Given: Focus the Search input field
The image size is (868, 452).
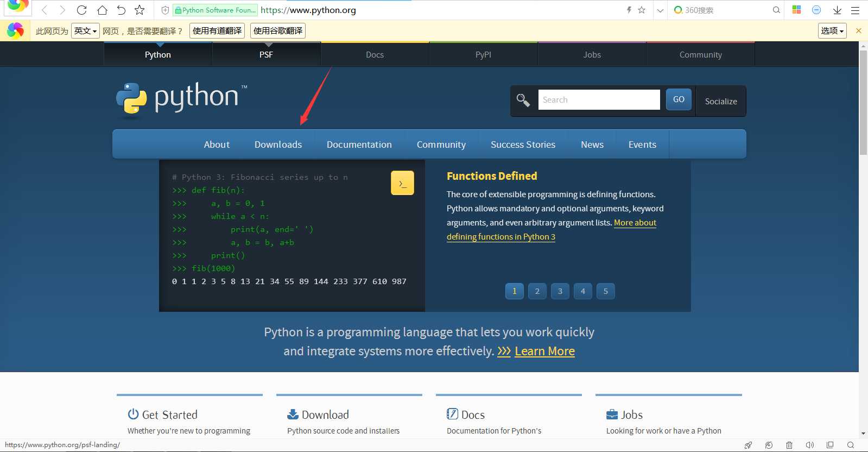Looking at the screenshot, I should (599, 99).
